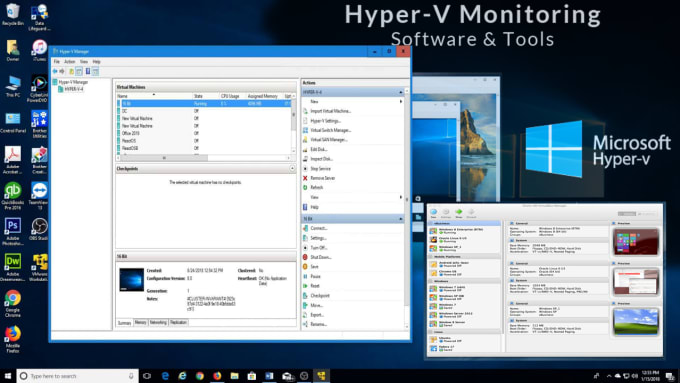Screen dimensions: 680x383
Task: Click the taskbar search box
Action: click(78, 376)
